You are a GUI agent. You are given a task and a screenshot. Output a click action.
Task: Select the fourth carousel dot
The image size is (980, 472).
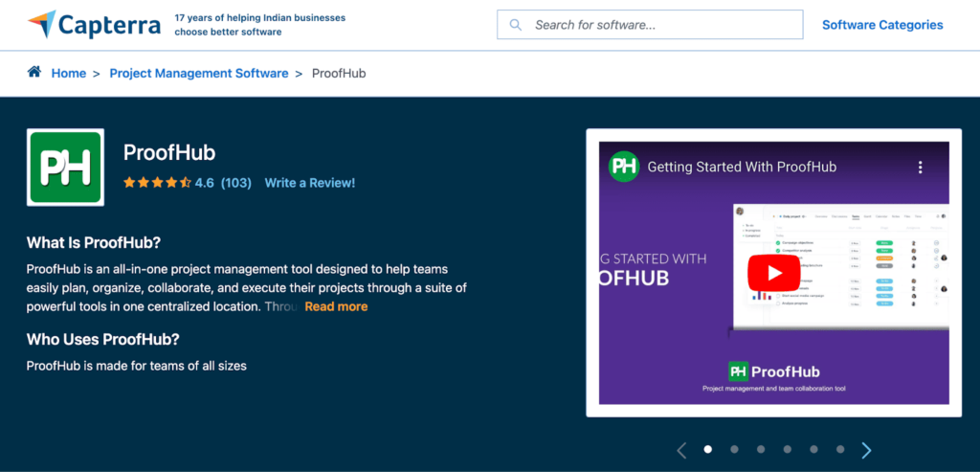(x=788, y=449)
